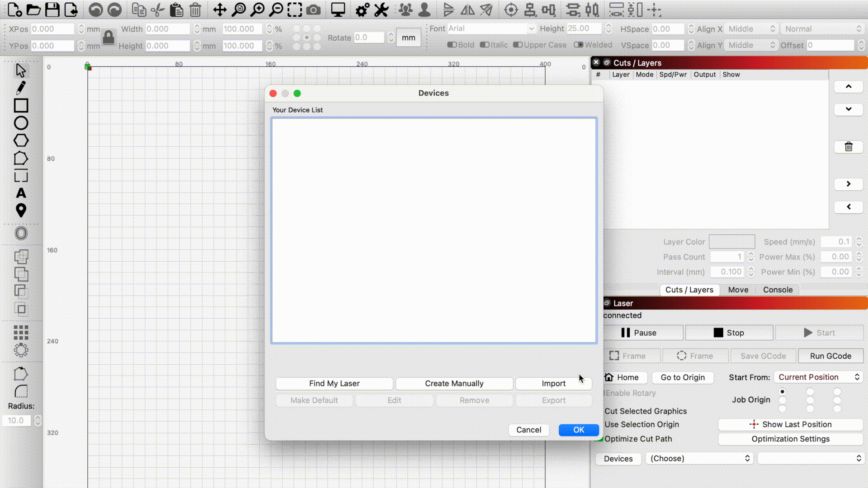868x488 pixels.
Task: Click the Zoom Out magnifier icon
Action: pos(276,9)
